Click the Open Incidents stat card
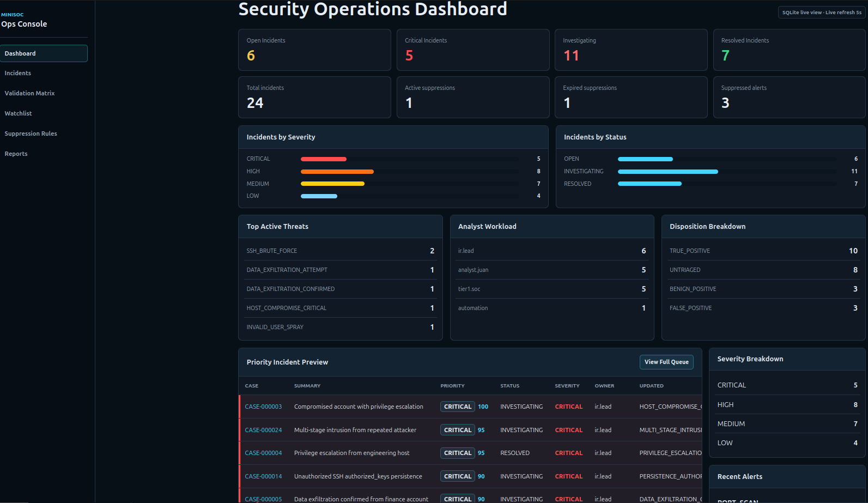This screenshot has width=868, height=503. point(314,50)
